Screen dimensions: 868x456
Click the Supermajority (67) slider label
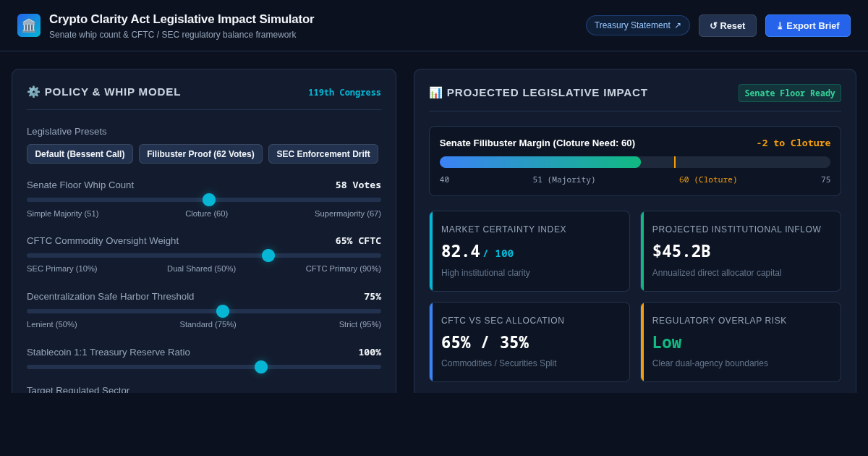(x=348, y=214)
